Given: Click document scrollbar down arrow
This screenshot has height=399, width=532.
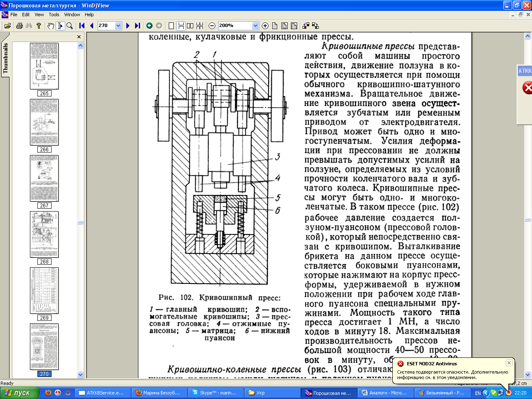Looking at the screenshot, I should (x=528, y=374).
